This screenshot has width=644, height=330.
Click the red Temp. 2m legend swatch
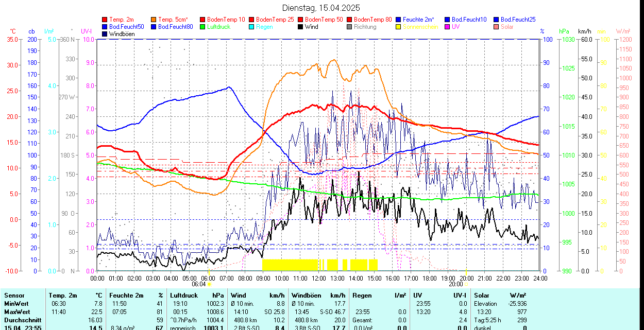(105, 20)
